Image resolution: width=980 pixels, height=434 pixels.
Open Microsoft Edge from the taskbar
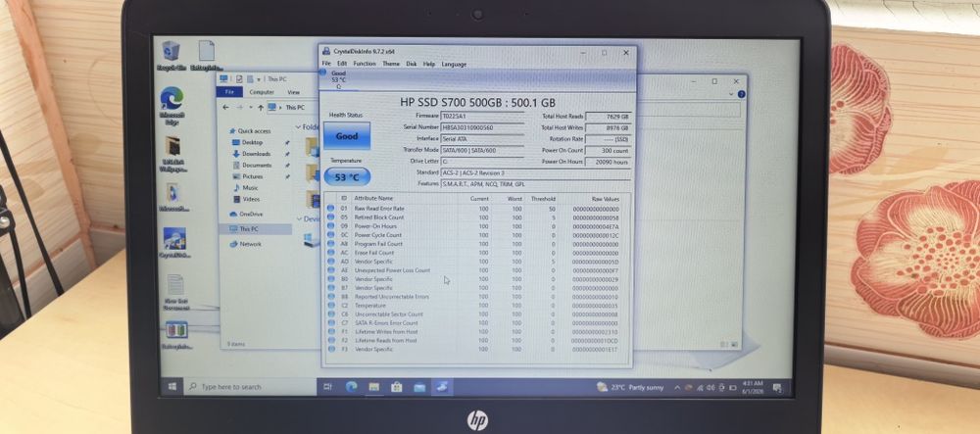coord(351,387)
